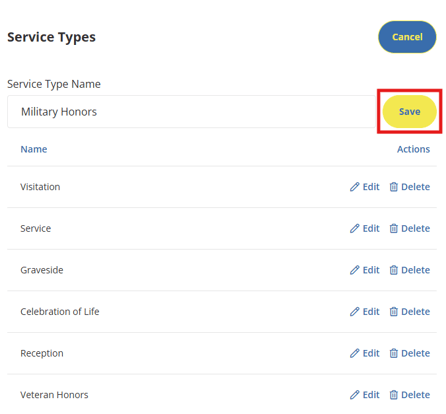
Task: Click the pencil icon for Graveside
Action: click(x=354, y=270)
